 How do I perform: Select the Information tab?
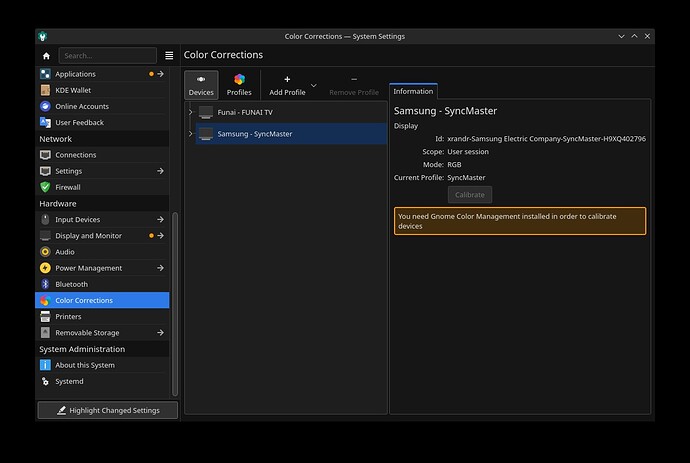(413, 91)
